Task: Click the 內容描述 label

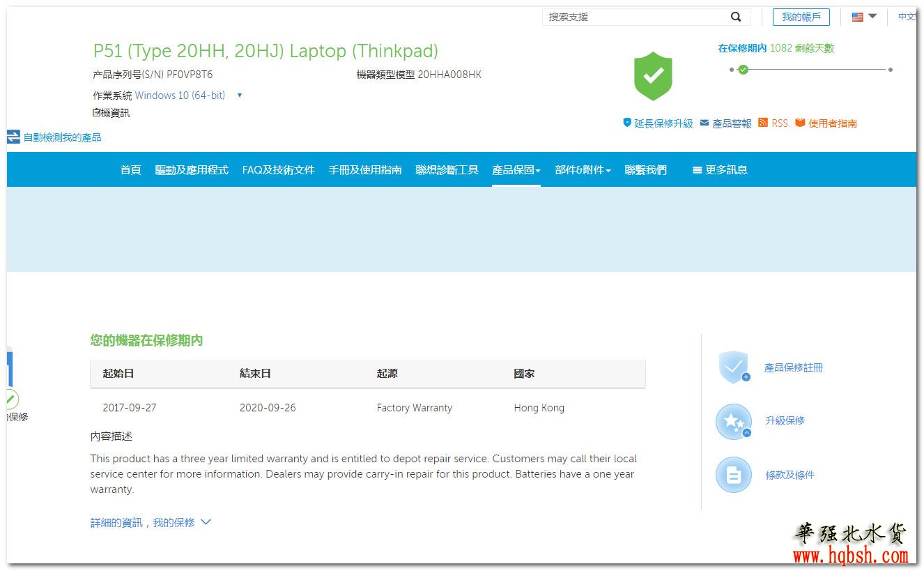Action: pyautogui.click(x=111, y=436)
